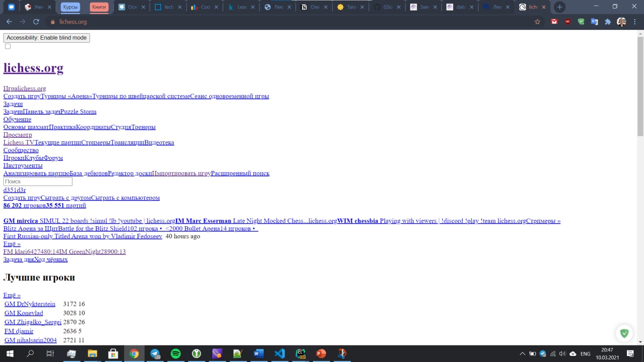Switch to the Курсы tab

point(70,7)
